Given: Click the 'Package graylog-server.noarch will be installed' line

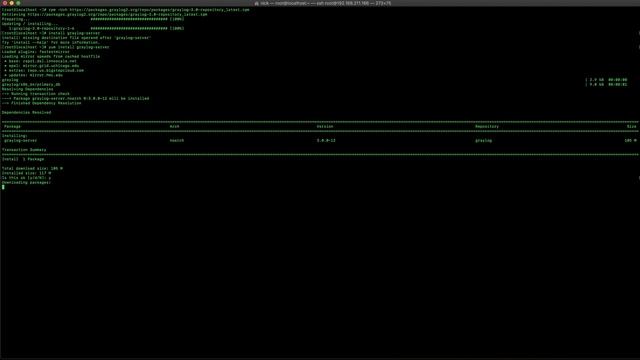Looking at the screenshot, I should tap(76, 98).
